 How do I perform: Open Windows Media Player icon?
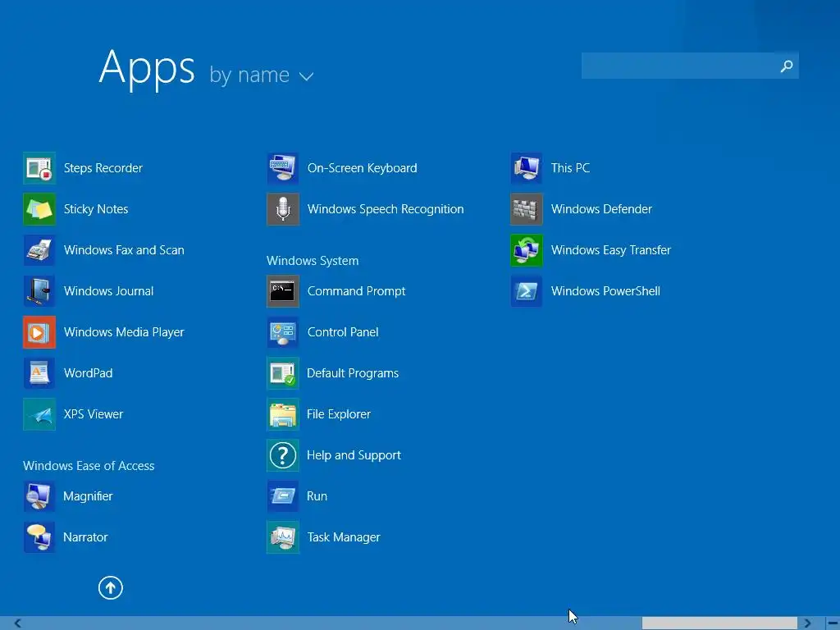pos(39,332)
